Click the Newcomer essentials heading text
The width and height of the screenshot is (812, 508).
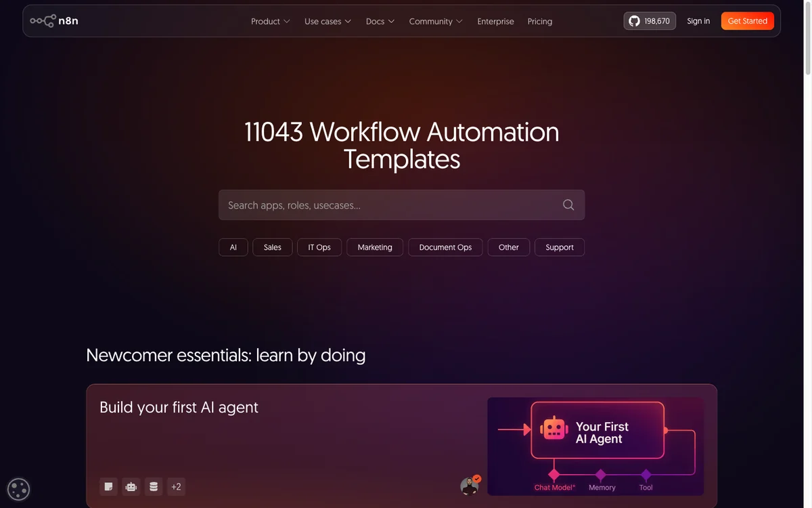(x=226, y=355)
